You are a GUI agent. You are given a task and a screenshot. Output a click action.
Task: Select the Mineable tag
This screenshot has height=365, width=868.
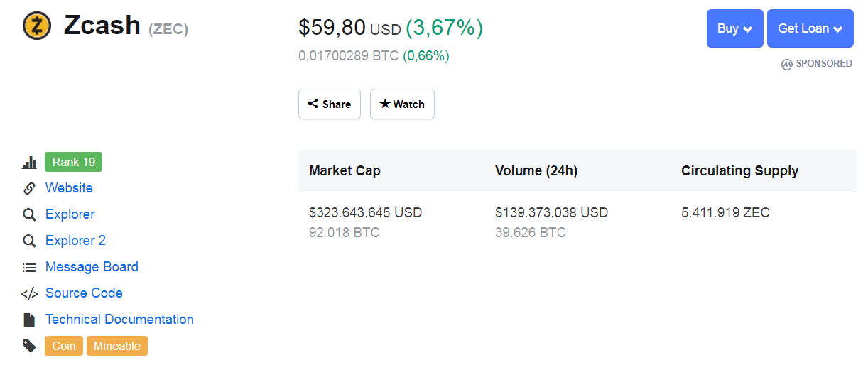click(117, 346)
